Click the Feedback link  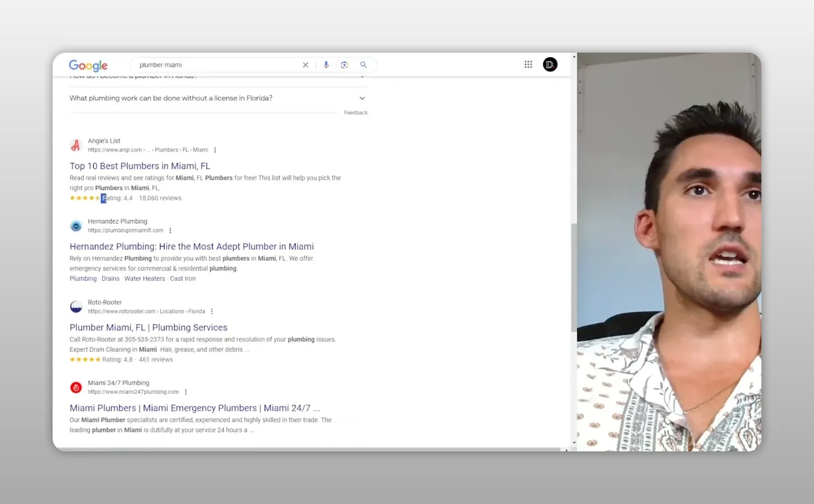[x=356, y=112]
